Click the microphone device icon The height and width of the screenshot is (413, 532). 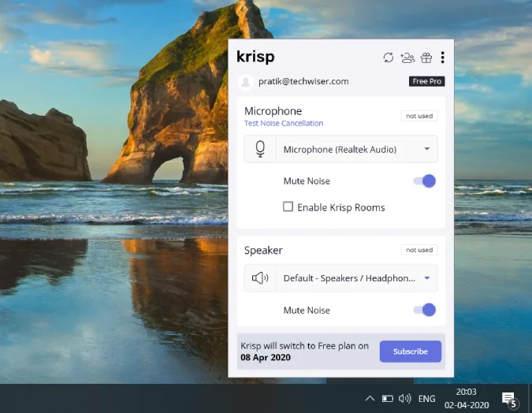pyautogui.click(x=260, y=149)
